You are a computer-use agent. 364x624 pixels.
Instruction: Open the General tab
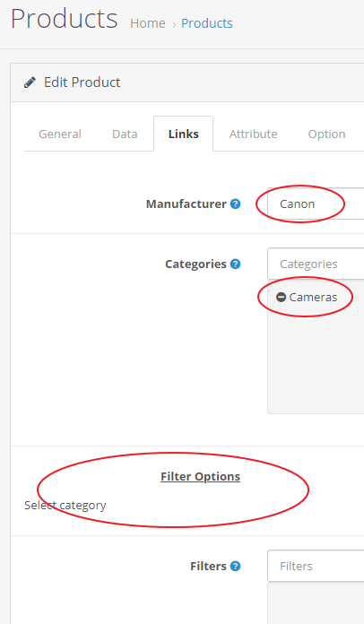[60, 134]
